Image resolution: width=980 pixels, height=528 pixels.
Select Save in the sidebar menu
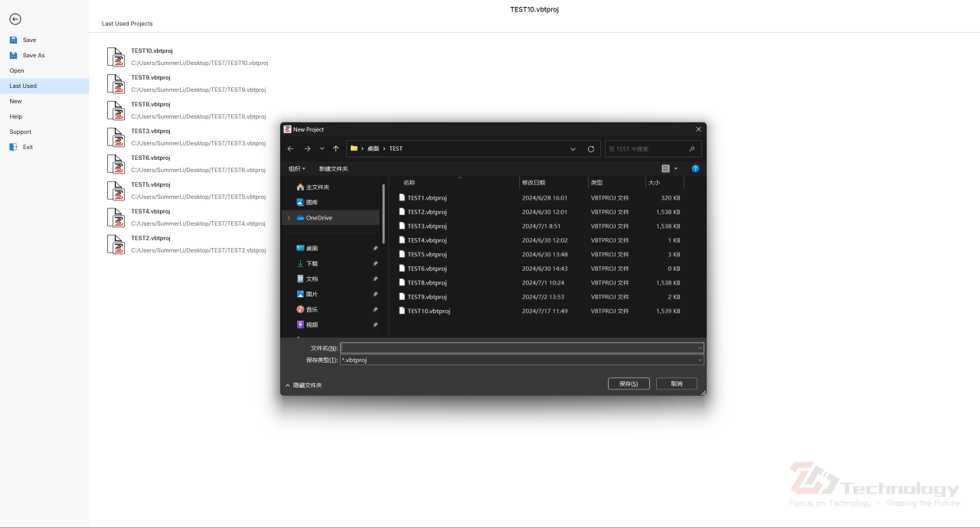click(x=29, y=40)
